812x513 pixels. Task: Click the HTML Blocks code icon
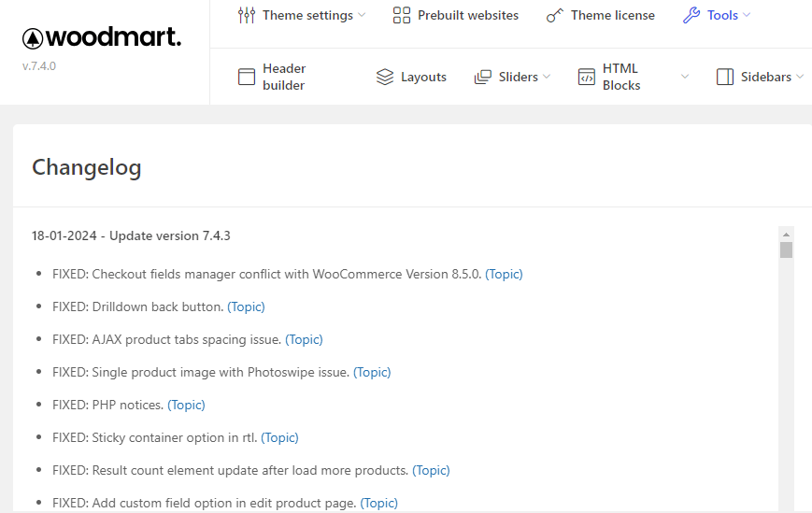coord(586,77)
